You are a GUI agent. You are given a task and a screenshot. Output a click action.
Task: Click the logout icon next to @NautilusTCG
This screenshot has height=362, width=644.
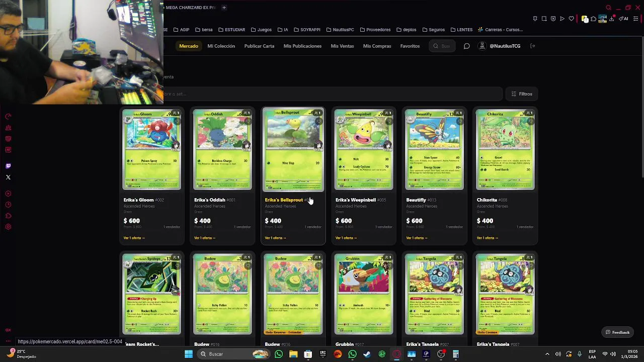point(532,46)
